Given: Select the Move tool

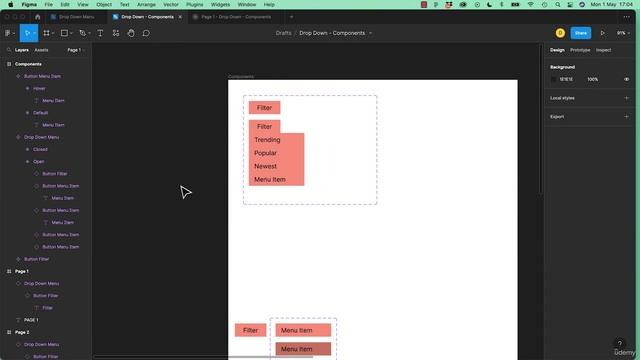Looking at the screenshot, I should pos(27,33).
